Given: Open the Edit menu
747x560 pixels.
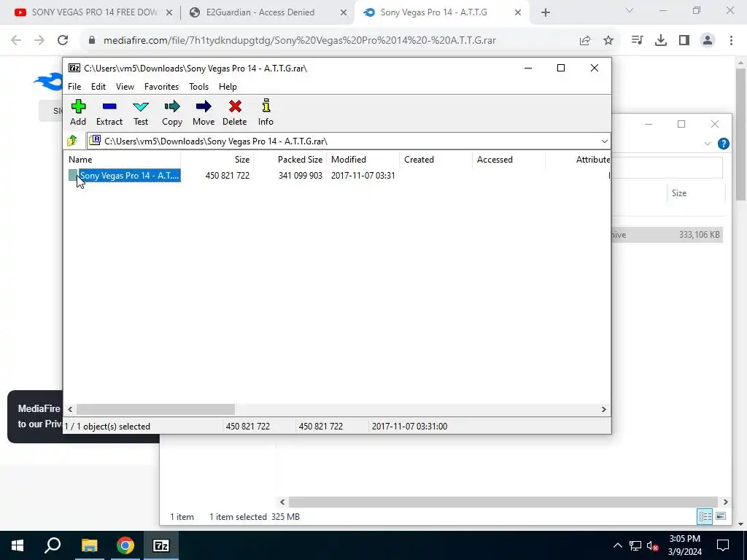Looking at the screenshot, I should [98, 87].
